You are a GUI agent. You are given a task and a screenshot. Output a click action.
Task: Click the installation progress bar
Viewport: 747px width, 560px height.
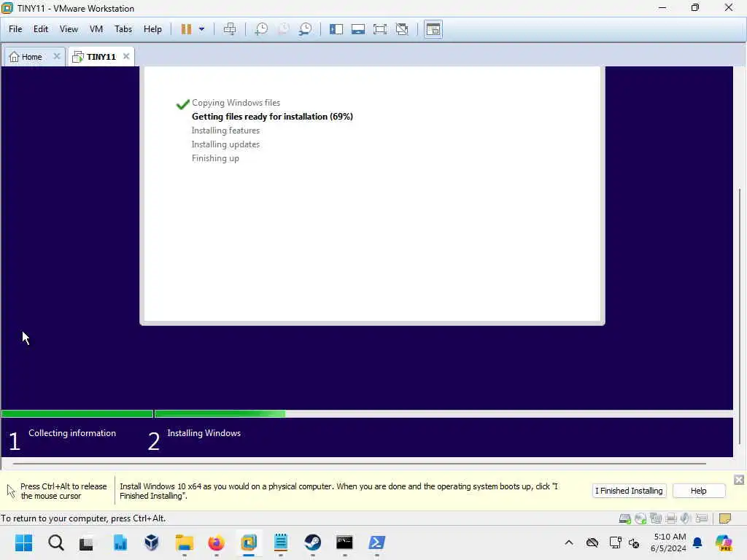point(367,414)
